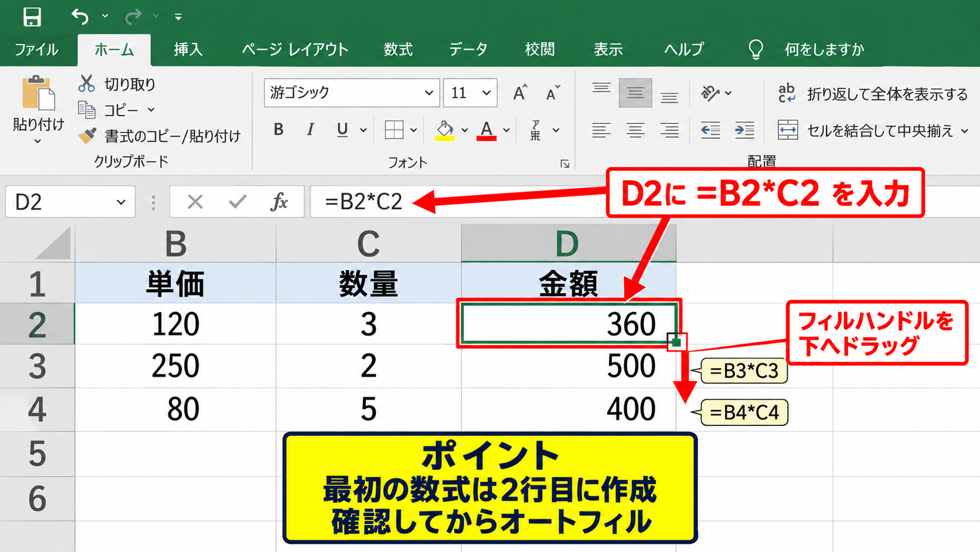Image resolution: width=980 pixels, height=552 pixels.
Task: Click the Redo arrow icon
Action: pyautogui.click(x=133, y=16)
